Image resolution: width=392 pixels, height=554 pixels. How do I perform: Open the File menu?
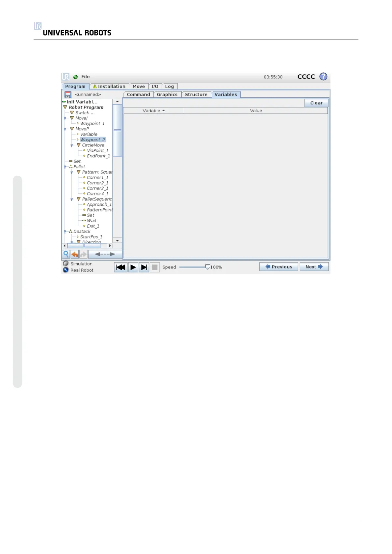coord(86,77)
